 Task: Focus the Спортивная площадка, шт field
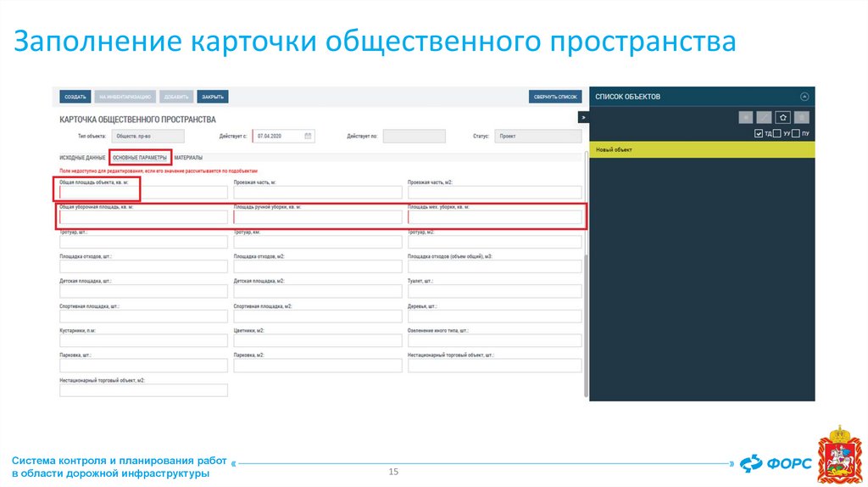tap(143, 316)
